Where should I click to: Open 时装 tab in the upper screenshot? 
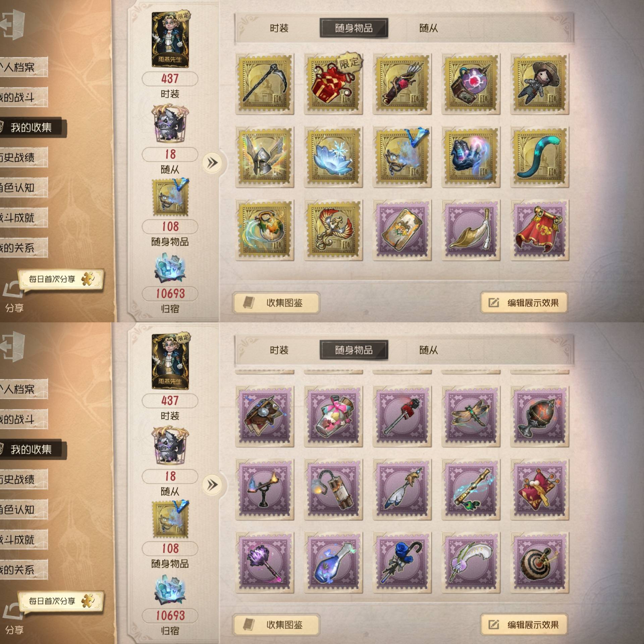click(279, 28)
